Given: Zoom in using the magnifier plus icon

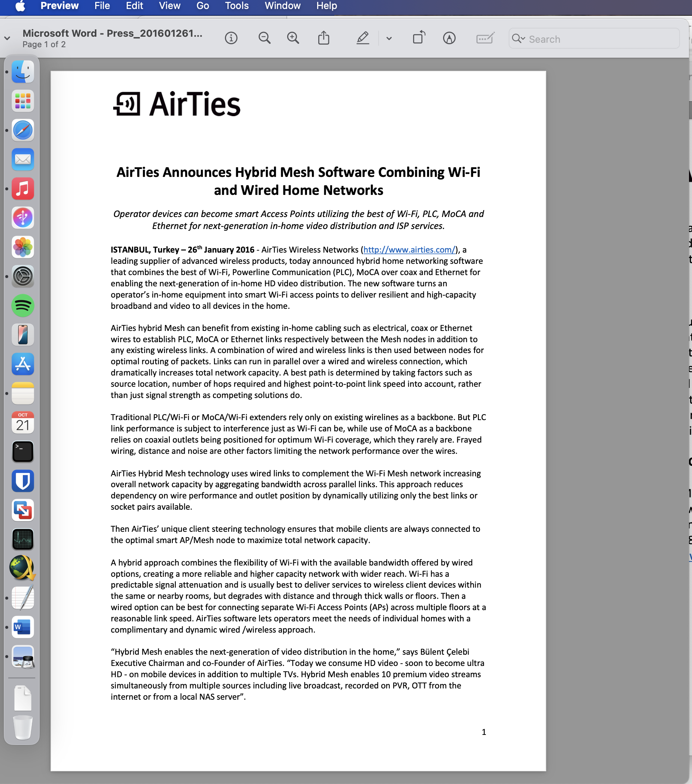Looking at the screenshot, I should coord(293,38).
